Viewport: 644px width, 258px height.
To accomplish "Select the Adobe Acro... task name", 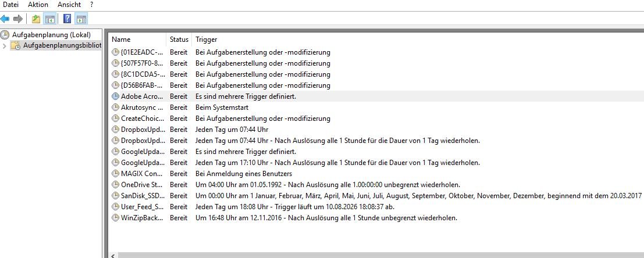I will click(x=142, y=96).
